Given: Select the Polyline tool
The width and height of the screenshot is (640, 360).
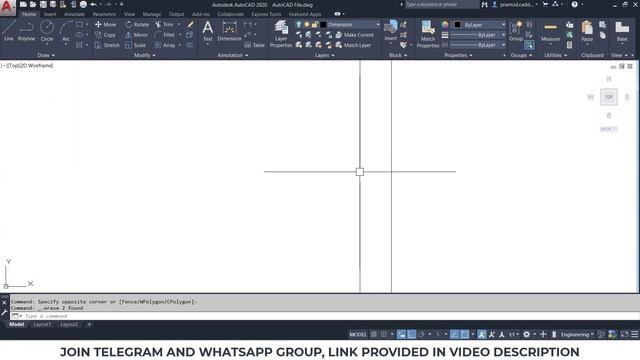Looking at the screenshot, I should click(26, 31).
